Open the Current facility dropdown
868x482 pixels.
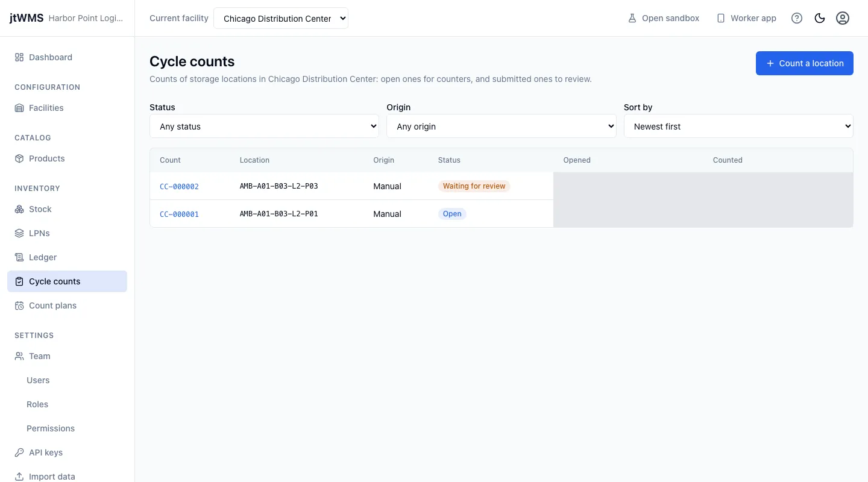281,18
